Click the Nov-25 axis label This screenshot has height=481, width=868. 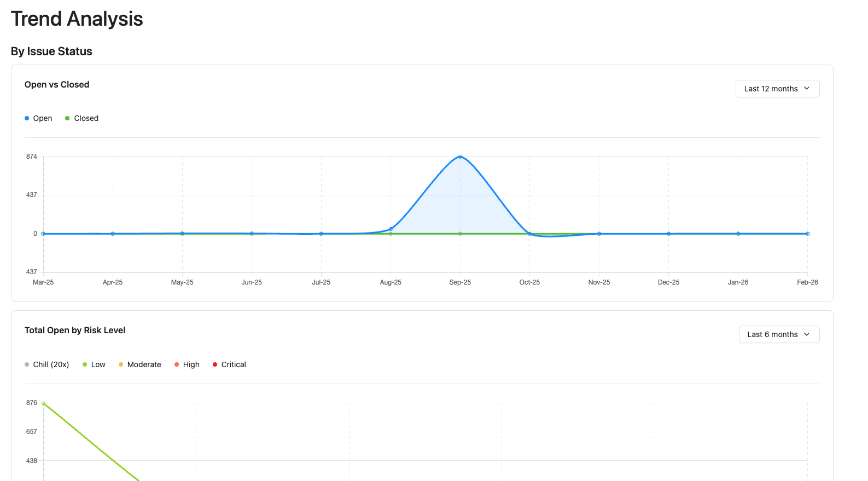point(599,282)
